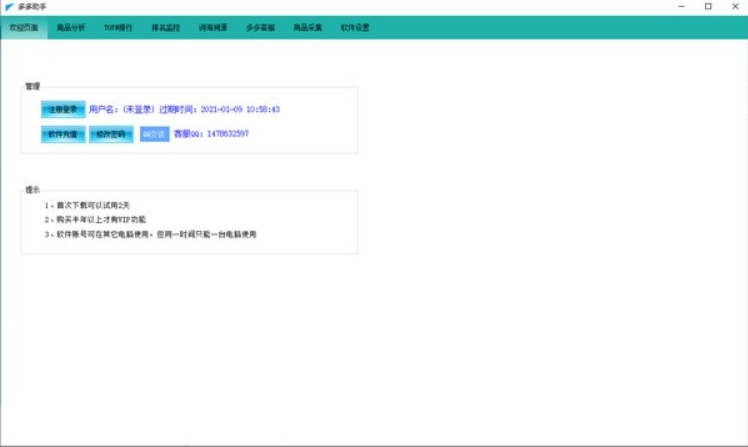Open the 软件设置 settings tab
The width and height of the screenshot is (748, 447).
[x=355, y=28]
